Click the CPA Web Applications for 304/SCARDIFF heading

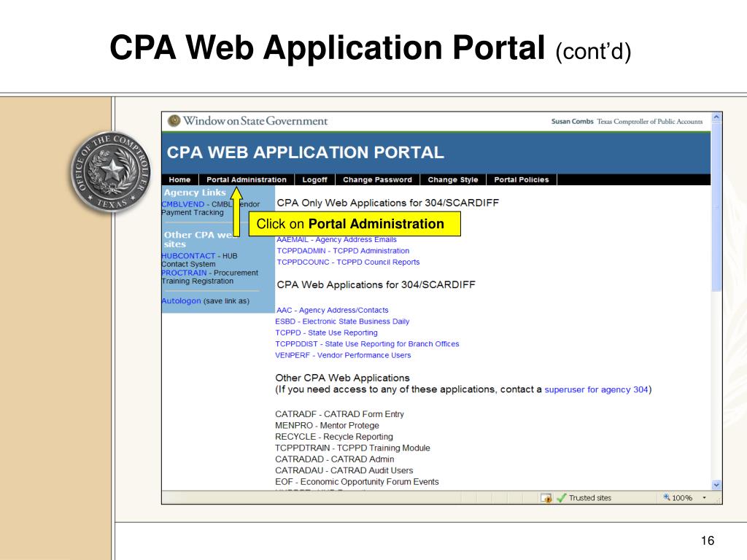click(376, 285)
